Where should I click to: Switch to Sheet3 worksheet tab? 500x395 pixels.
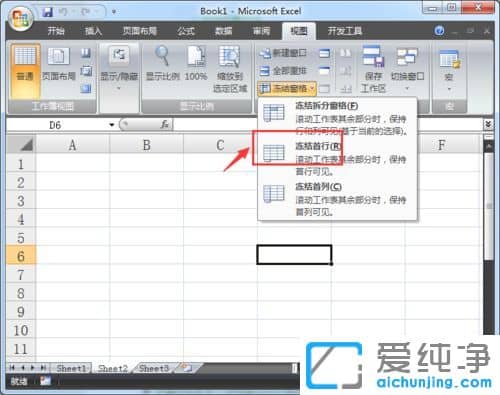point(154,368)
